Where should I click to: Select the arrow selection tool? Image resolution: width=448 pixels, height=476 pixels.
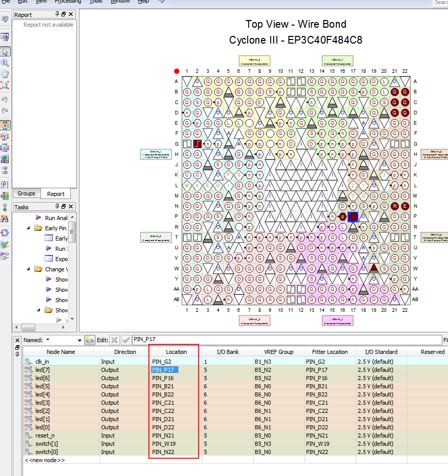click(x=5, y=52)
